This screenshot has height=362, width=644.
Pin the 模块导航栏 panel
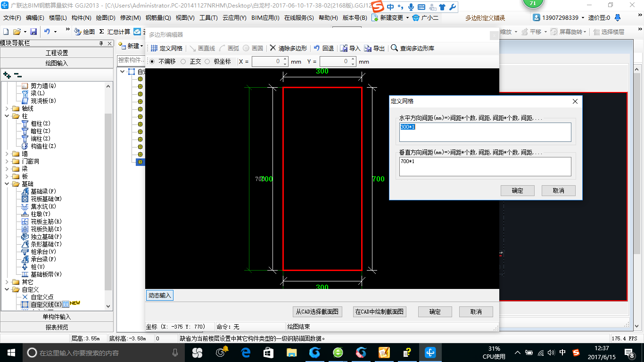tap(101, 43)
